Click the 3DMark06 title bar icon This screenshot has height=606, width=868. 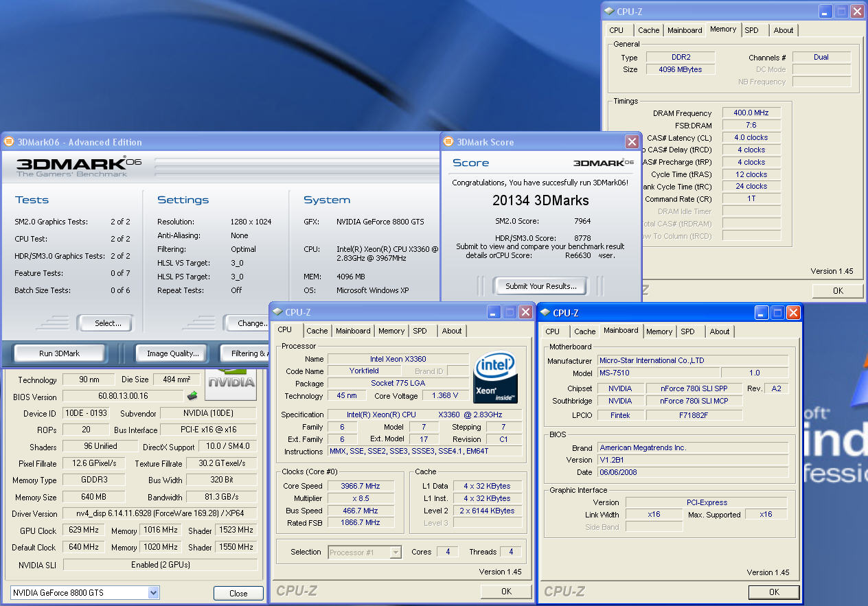point(9,142)
